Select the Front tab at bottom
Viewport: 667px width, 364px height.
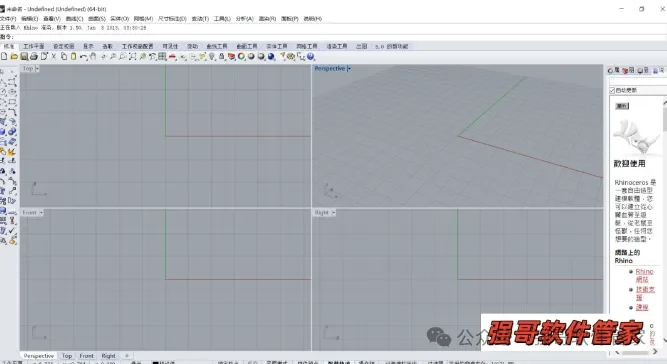coord(86,355)
